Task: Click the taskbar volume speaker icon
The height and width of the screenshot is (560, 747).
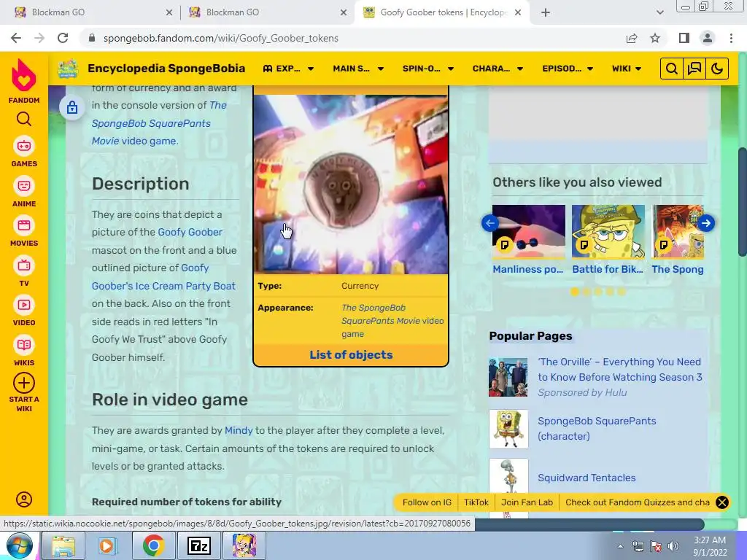Action: [x=673, y=546]
